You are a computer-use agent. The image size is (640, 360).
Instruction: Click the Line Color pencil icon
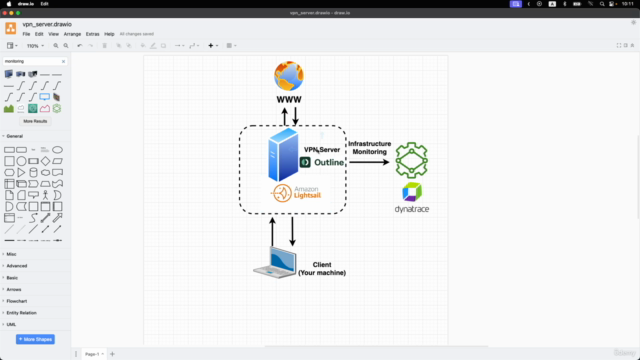tap(153, 46)
